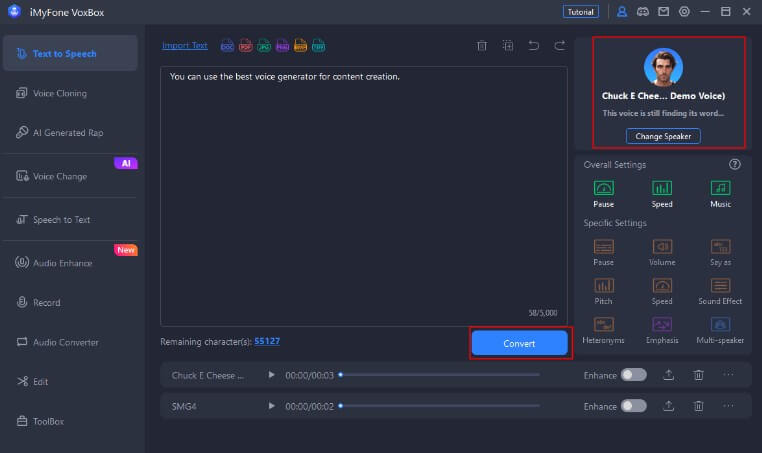Delete the SMG4 audio clip
This screenshot has height=453, width=762.
tap(698, 406)
